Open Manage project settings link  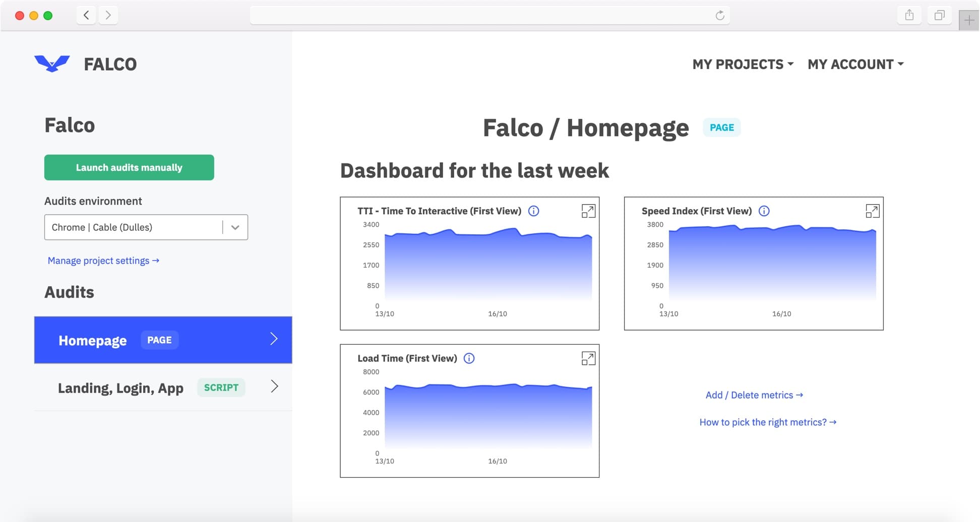[x=103, y=260]
